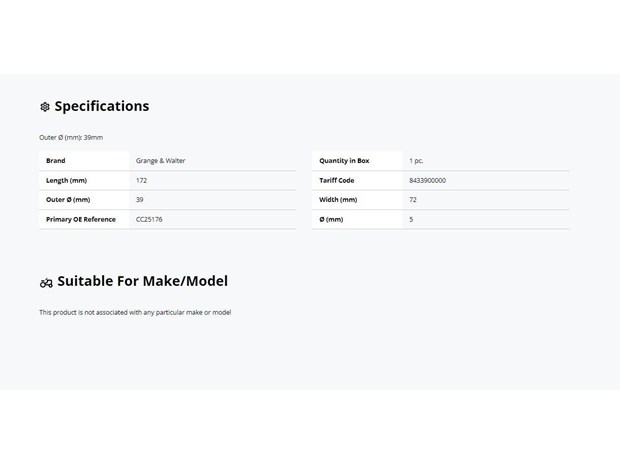Click the gear icon beside Specifications
The width and height of the screenshot is (620, 465).
coord(45,107)
